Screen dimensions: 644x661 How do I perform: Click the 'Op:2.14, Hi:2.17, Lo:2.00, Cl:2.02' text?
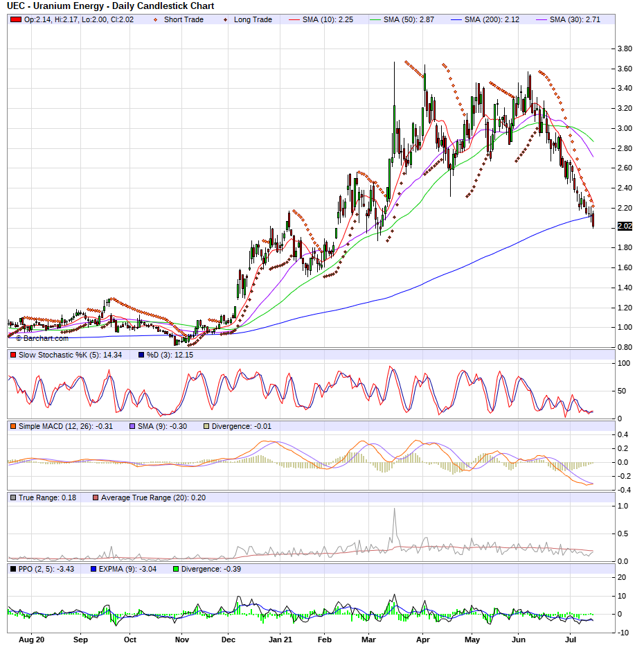point(79,20)
